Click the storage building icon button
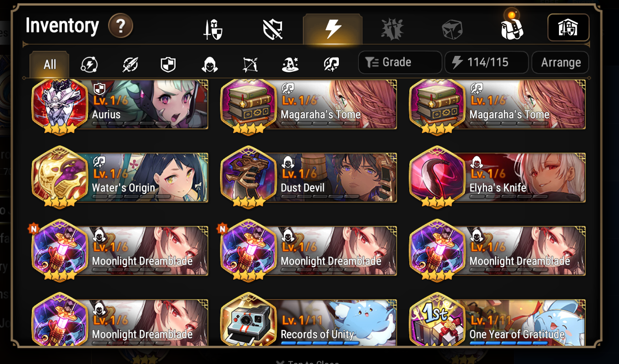 [568, 28]
